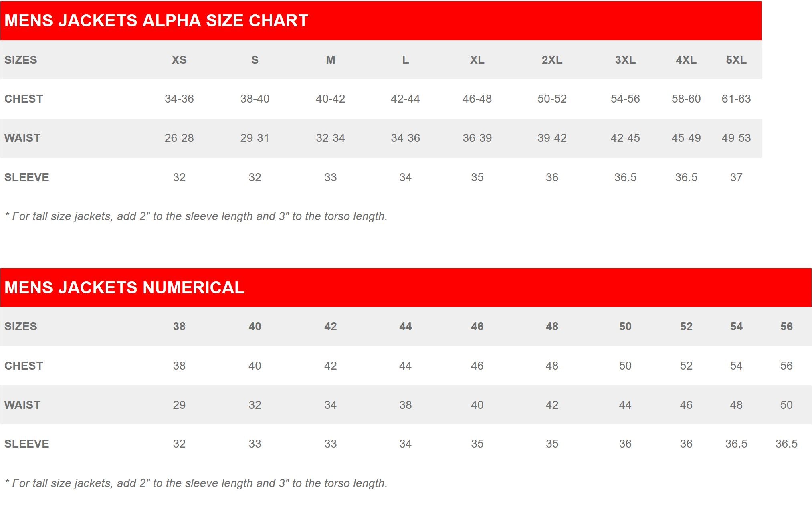The width and height of the screenshot is (812, 507).
Task: Click numerical chest value 48
Action: [x=552, y=366]
